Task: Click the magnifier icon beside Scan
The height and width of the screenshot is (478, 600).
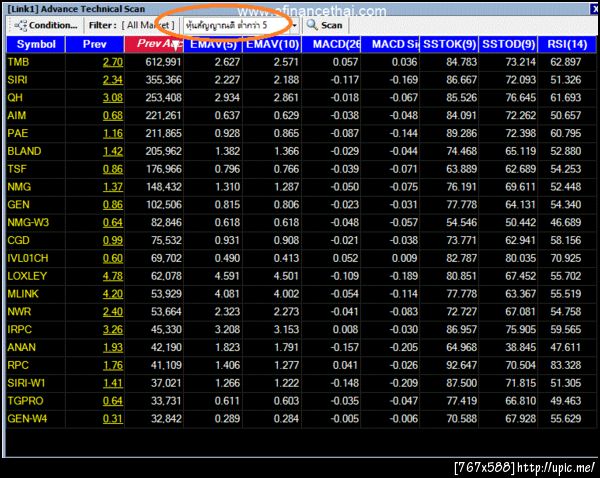Action: (x=312, y=25)
